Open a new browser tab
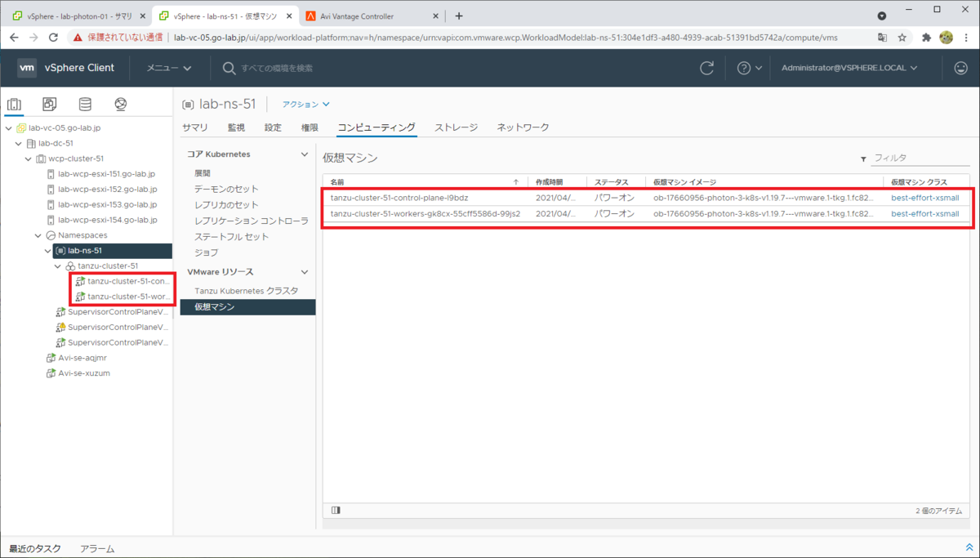 coord(459,16)
